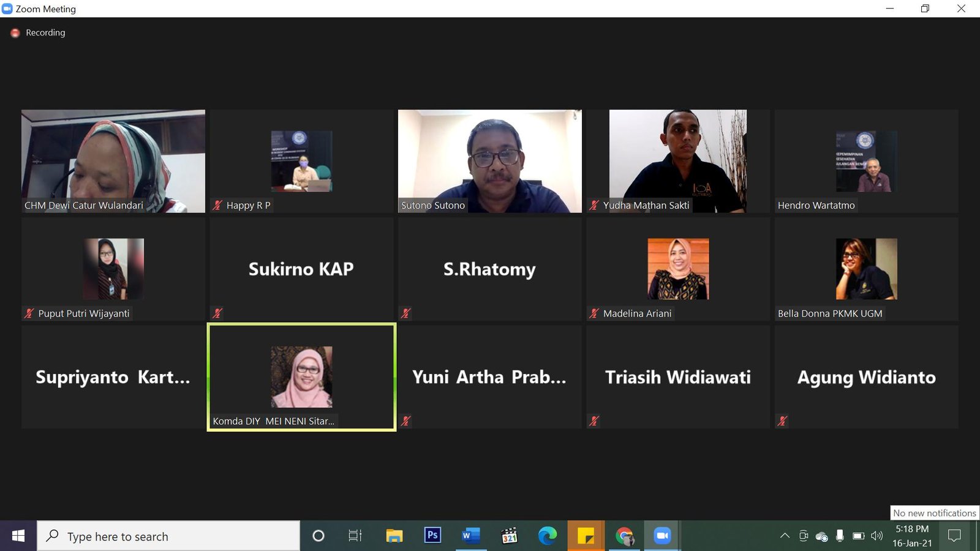
Task: Launch Microsoft Edge from the taskbar
Action: click(x=547, y=536)
